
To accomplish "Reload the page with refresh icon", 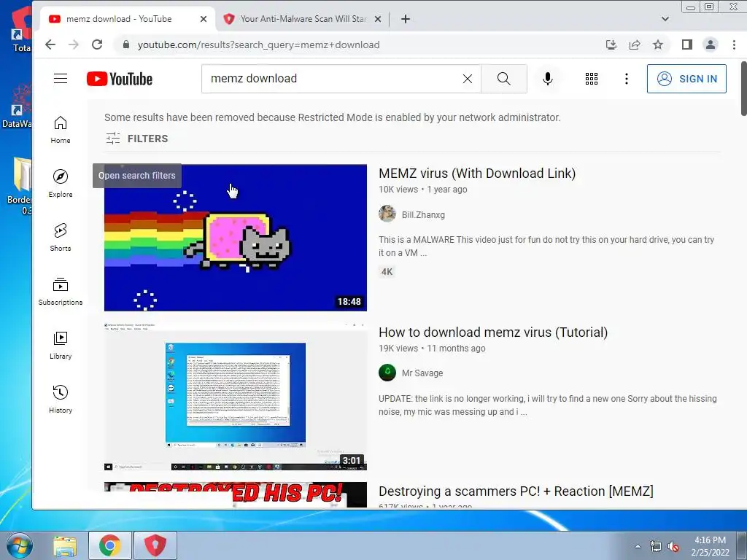I will (97, 44).
